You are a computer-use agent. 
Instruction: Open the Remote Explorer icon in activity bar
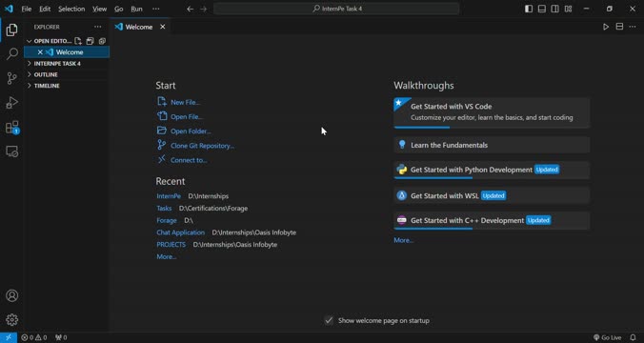point(12,151)
